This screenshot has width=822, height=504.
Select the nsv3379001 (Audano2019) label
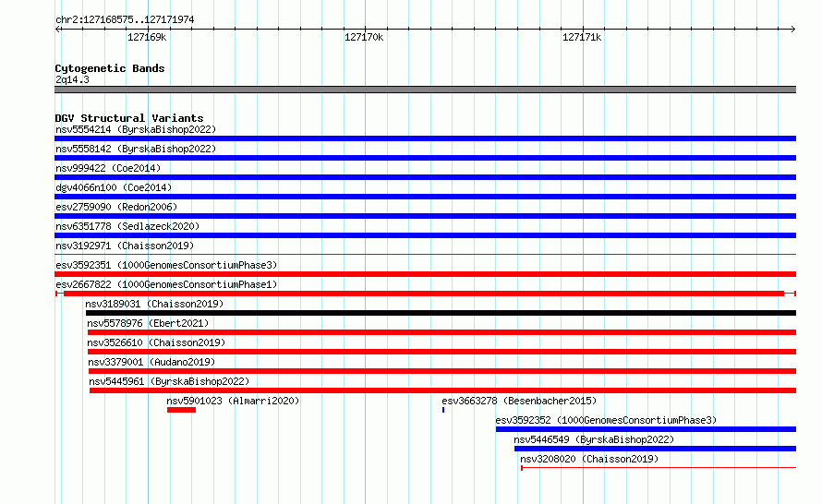coord(151,362)
